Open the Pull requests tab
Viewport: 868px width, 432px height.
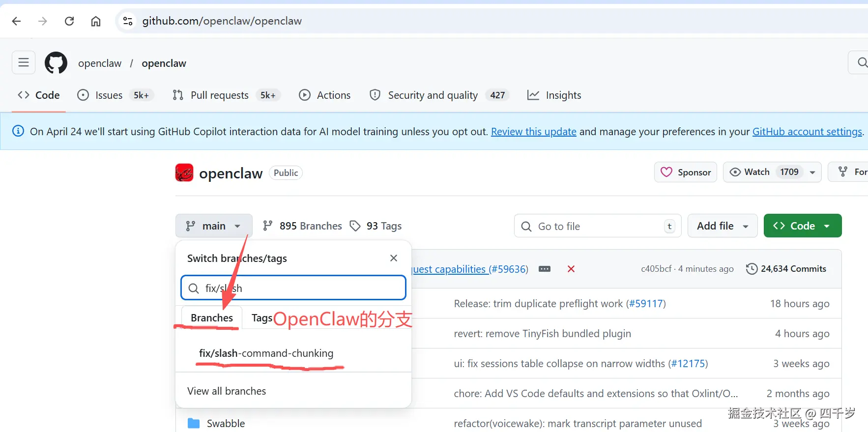[226, 95]
